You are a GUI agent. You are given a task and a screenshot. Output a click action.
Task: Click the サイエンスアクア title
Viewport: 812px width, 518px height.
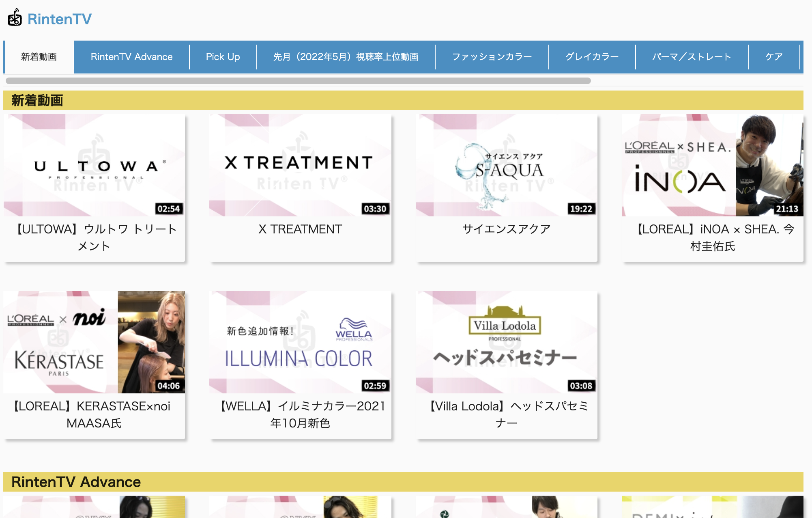507,229
